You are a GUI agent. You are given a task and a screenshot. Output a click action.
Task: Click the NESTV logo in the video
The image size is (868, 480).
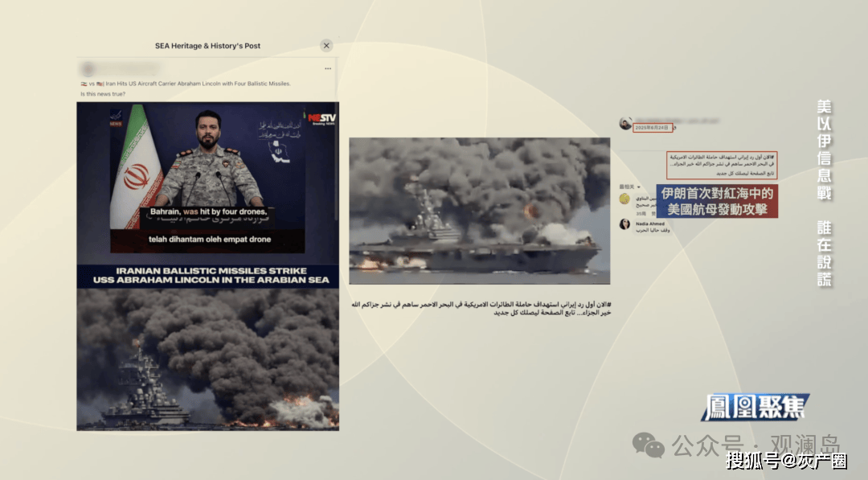pyautogui.click(x=321, y=117)
